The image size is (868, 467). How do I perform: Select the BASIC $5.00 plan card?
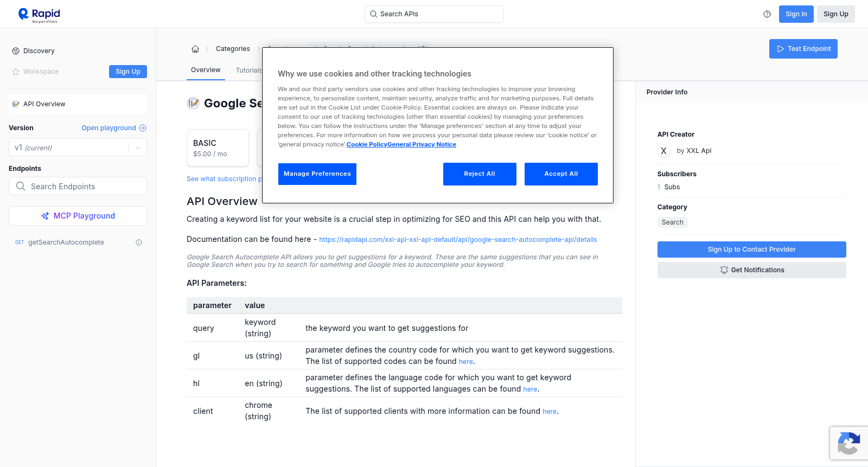[218, 148]
